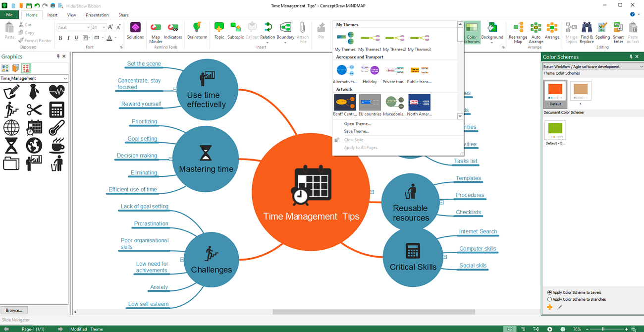Collapse the Critical Skills branch

[x=445, y=257]
